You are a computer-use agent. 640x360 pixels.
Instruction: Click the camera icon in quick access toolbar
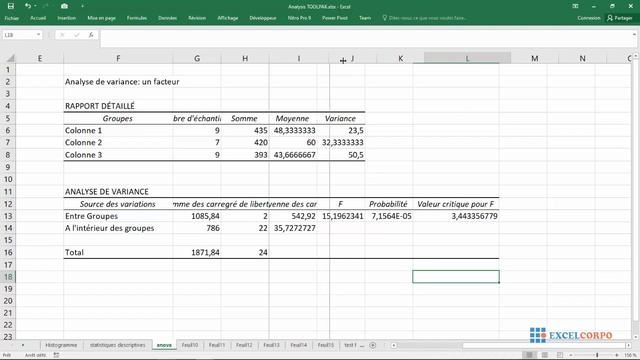pos(64,6)
